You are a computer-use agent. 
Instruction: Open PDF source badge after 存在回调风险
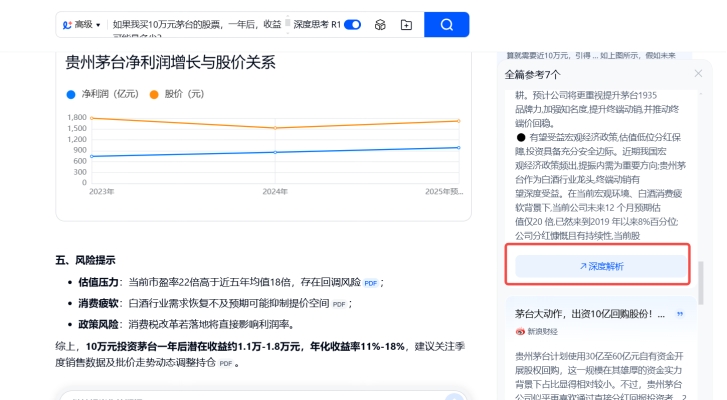point(371,283)
